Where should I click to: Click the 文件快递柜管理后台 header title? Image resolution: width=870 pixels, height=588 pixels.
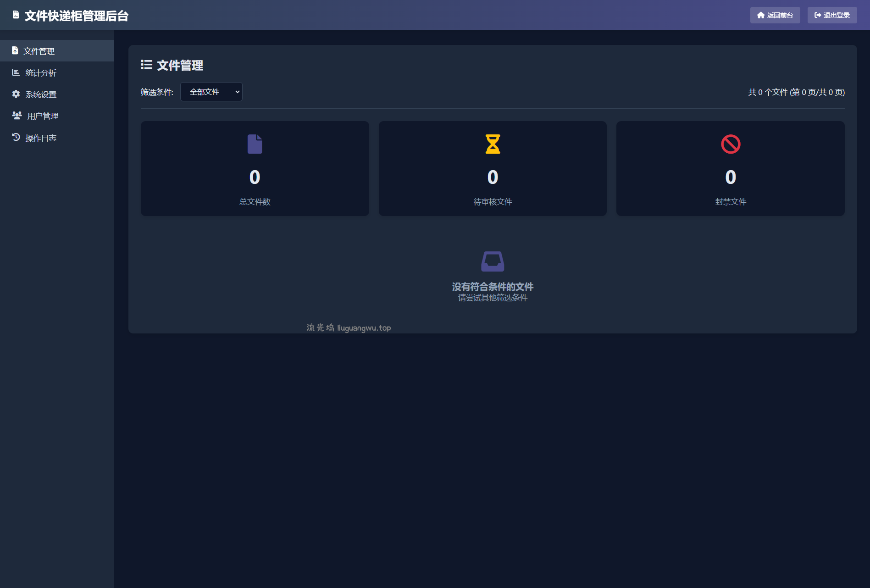pos(77,16)
